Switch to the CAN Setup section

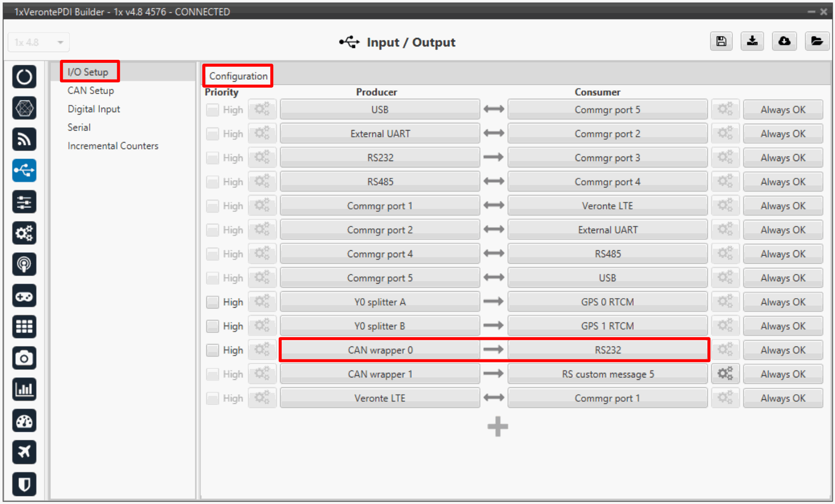click(91, 91)
